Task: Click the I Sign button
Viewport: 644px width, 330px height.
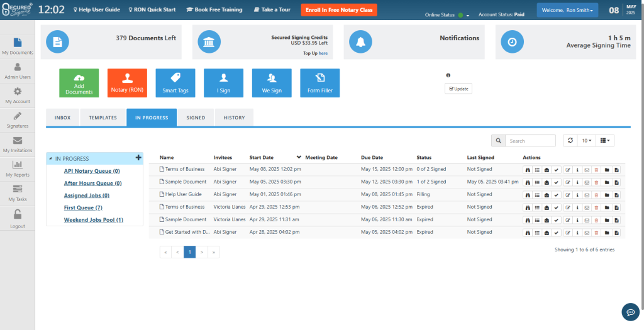Action: 223,83
